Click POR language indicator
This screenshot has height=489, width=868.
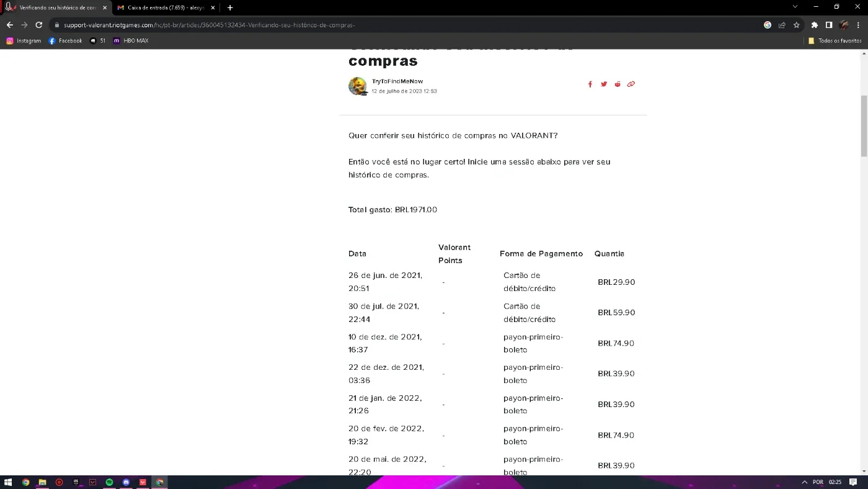[x=818, y=482]
